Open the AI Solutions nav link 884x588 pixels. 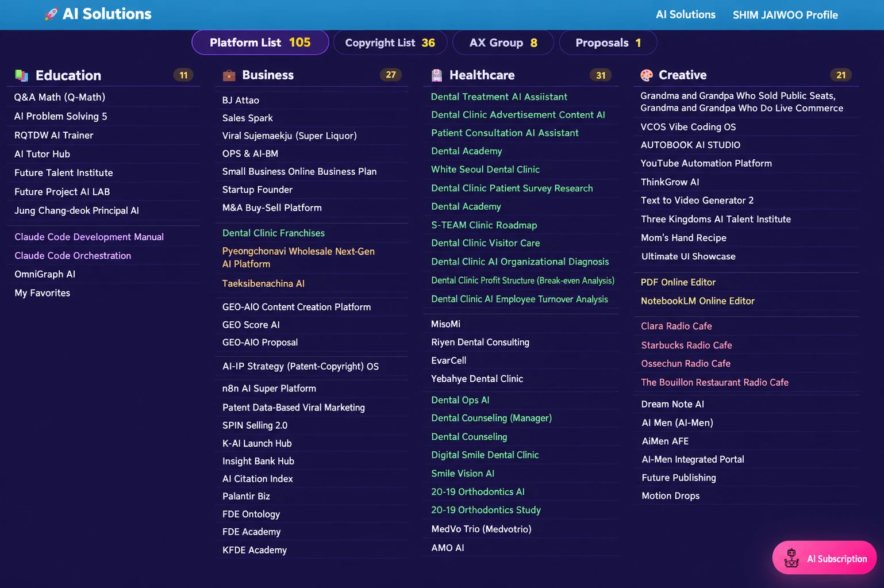pos(686,14)
